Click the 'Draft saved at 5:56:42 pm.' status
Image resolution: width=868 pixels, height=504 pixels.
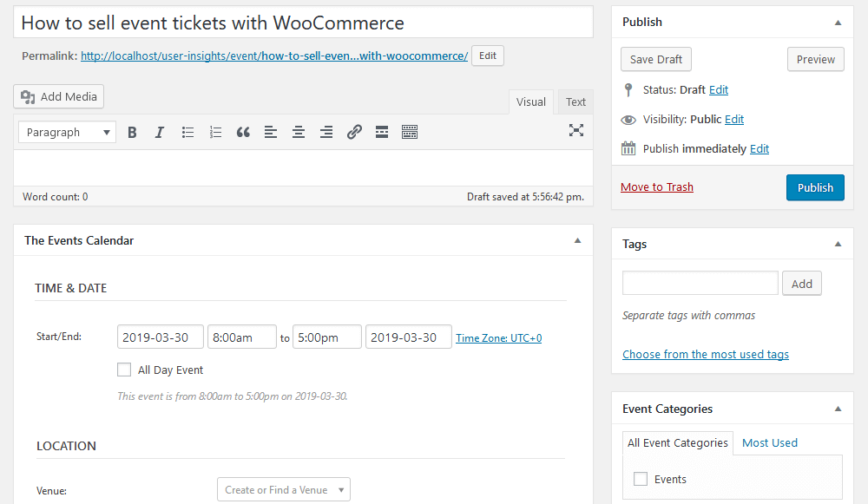525,197
